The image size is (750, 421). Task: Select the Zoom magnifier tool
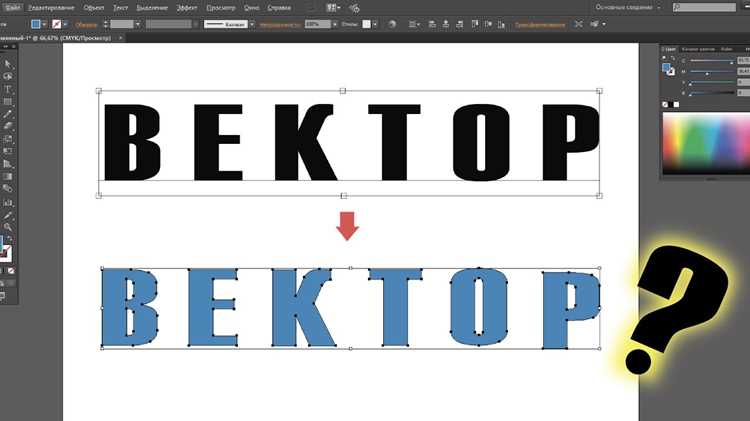[8, 227]
